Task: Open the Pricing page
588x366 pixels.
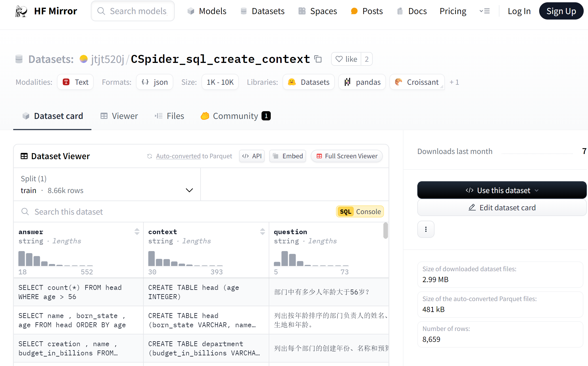Action: coord(453,11)
